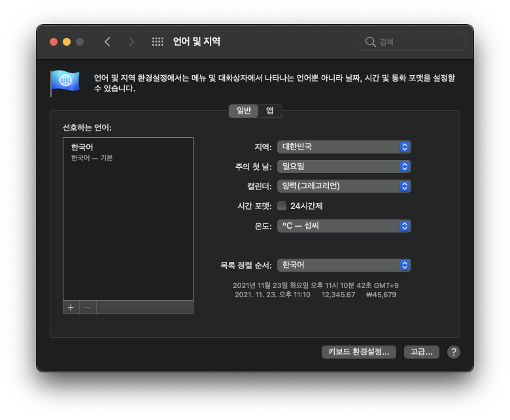Image resolution: width=510 pixels, height=420 pixels.
Task: Open 키보드 환경설정... button
Action: (x=359, y=352)
